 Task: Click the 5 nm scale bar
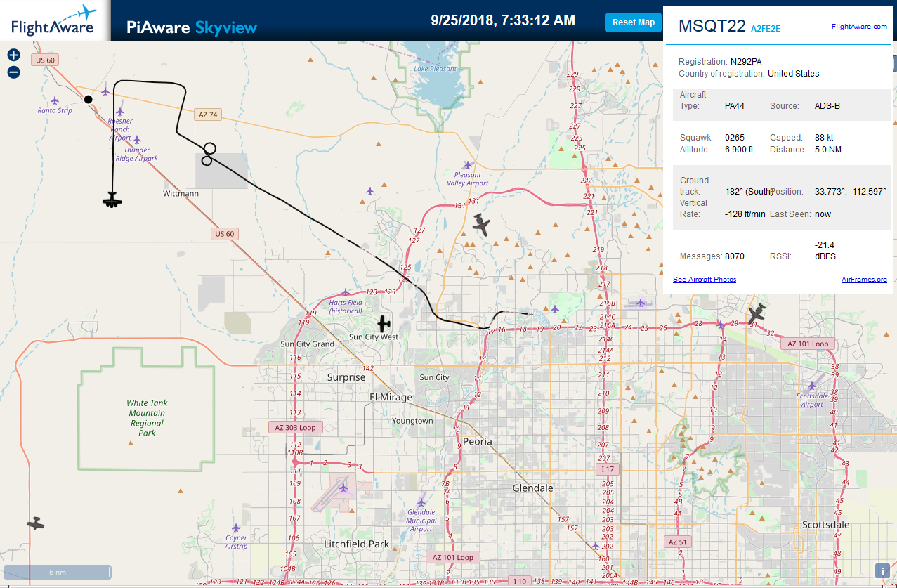click(x=58, y=572)
